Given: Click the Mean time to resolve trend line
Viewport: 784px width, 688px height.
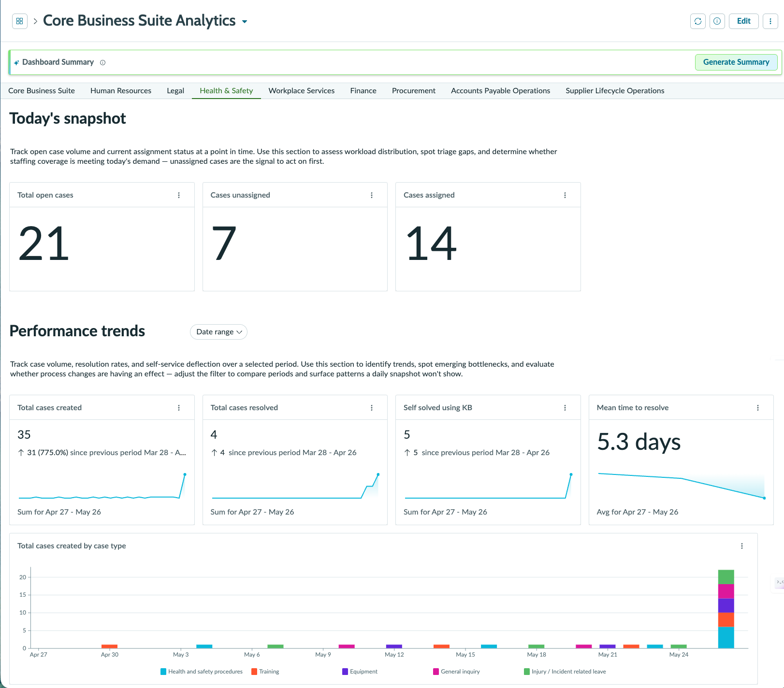Looking at the screenshot, I should (x=681, y=486).
